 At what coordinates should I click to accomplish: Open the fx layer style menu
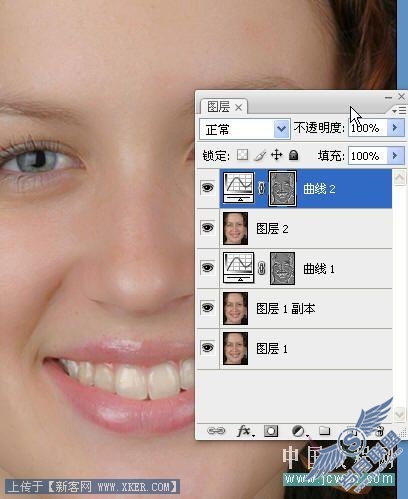[x=245, y=431]
